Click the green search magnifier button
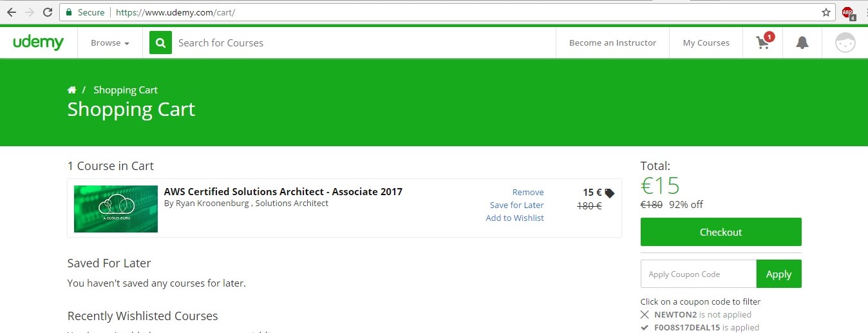 [x=160, y=43]
